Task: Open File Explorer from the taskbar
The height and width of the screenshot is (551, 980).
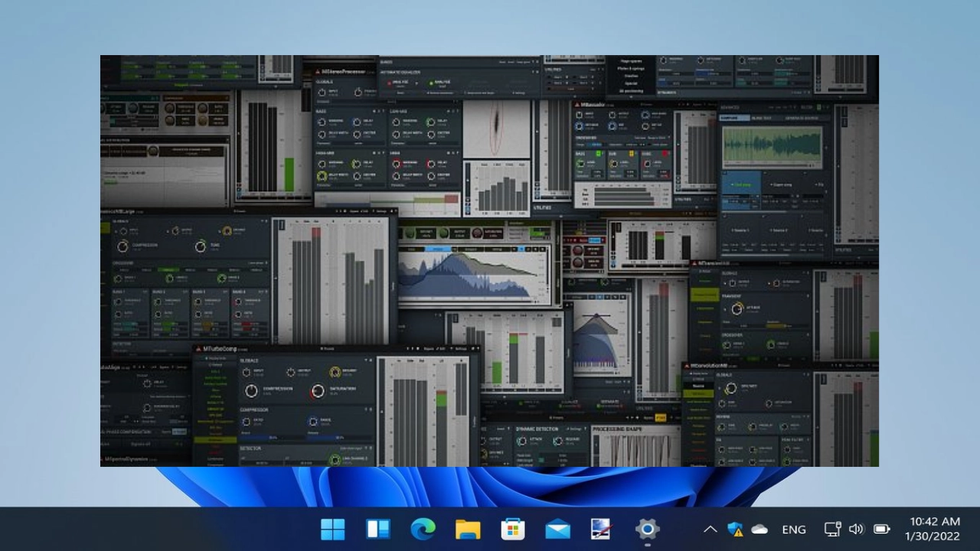Action: (468, 529)
